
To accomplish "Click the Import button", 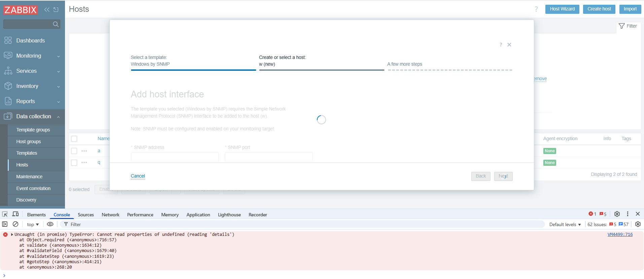I will coord(630,9).
